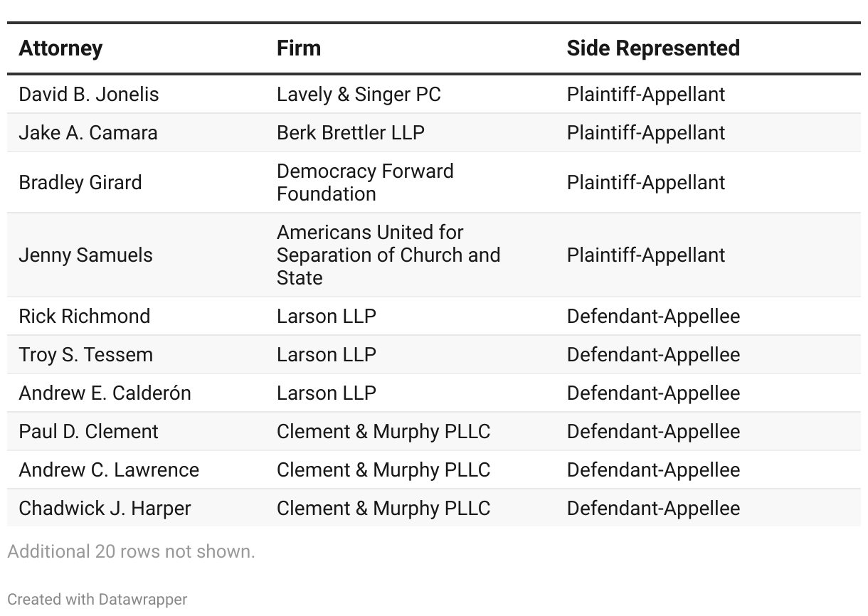Click the Paul D. Clement name cell
Image resolution: width=868 pixels, height=616 pixels.
coord(88,432)
